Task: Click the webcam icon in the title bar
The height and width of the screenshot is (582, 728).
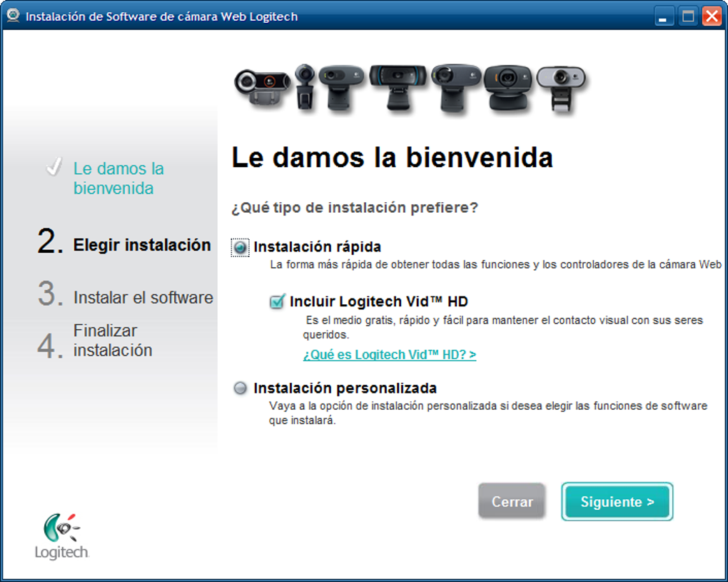Action: (x=13, y=16)
